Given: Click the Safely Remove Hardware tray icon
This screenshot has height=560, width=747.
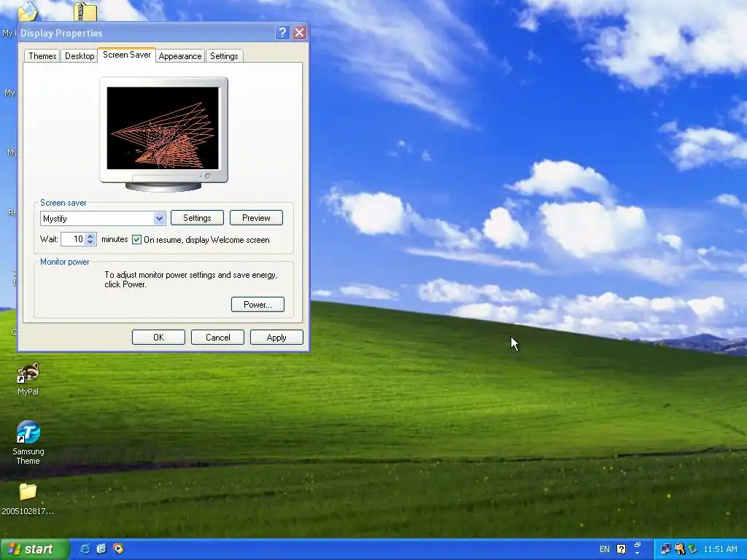Looking at the screenshot, I should click(693, 549).
